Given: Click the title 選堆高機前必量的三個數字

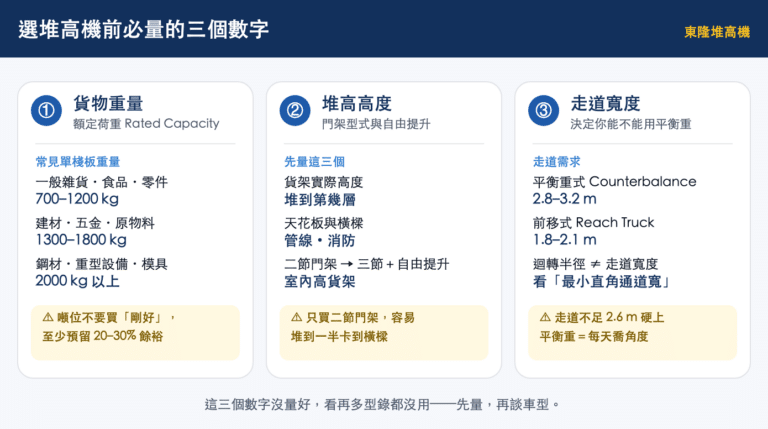Looking at the screenshot, I should [x=144, y=29].
